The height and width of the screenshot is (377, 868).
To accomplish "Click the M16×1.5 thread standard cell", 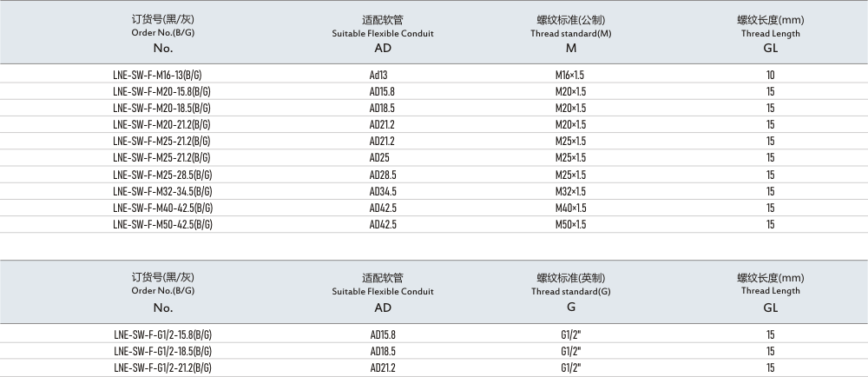I will tap(570, 75).
